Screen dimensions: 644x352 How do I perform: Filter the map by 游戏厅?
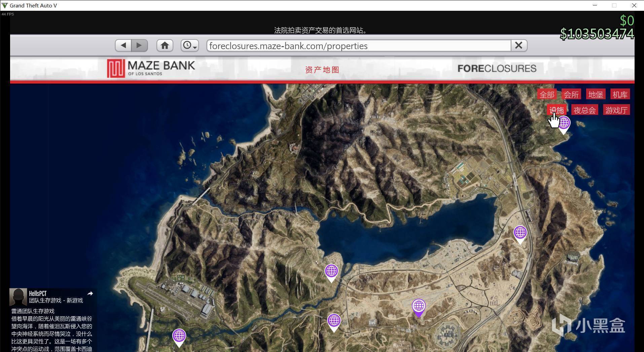pyautogui.click(x=616, y=110)
